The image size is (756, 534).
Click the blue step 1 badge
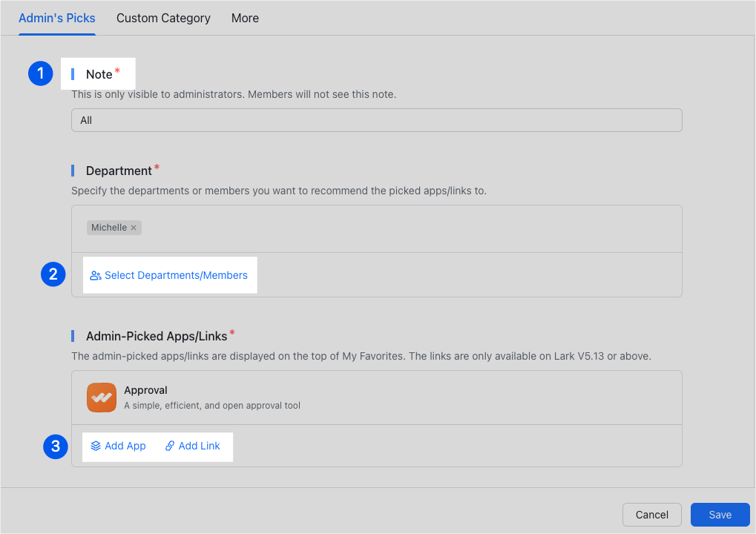40,73
